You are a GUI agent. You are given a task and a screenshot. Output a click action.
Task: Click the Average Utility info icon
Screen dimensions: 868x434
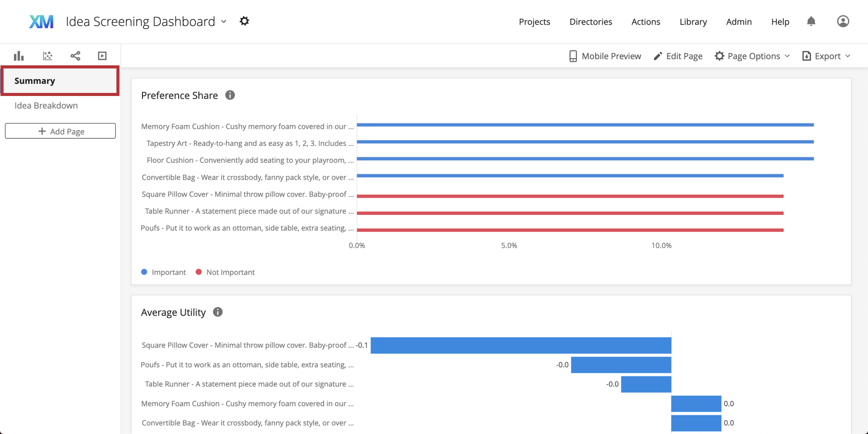click(x=218, y=312)
